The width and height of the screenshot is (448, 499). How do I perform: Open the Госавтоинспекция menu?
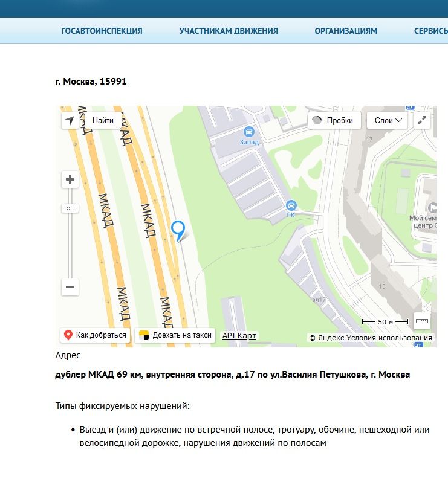(102, 31)
